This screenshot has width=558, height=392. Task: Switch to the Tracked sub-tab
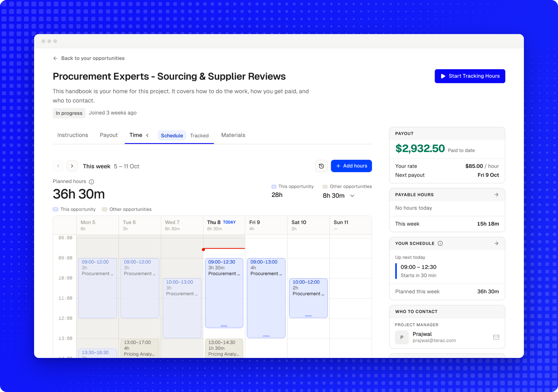[x=199, y=136]
